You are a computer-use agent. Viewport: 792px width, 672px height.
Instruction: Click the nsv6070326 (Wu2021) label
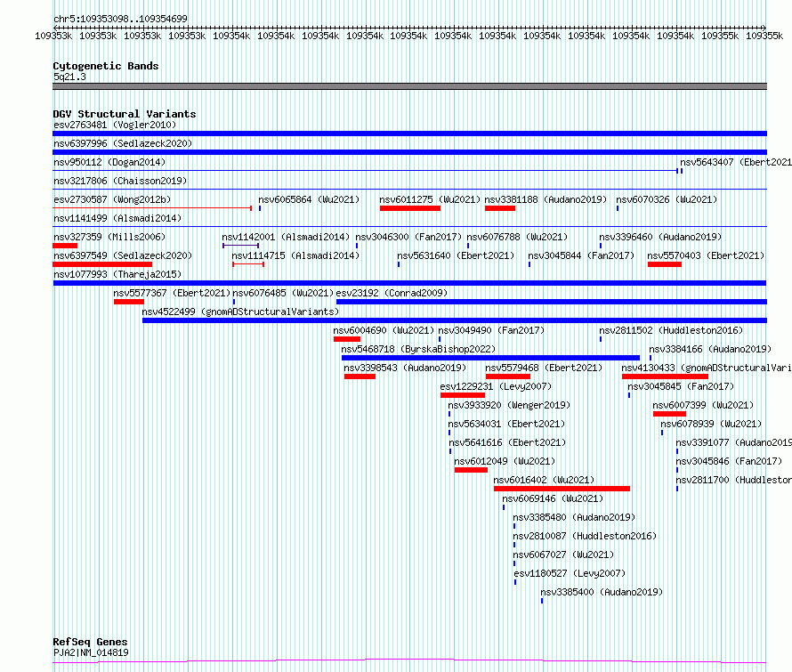point(667,199)
